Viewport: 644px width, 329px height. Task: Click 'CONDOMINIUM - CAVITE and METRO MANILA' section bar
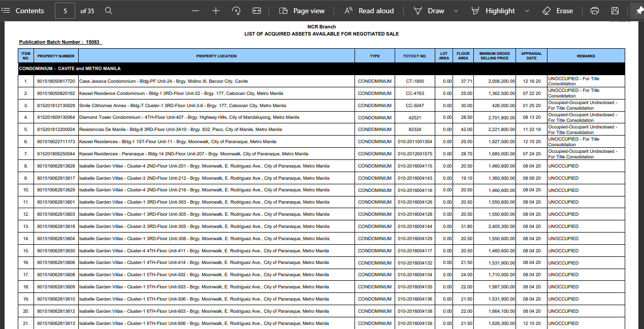[x=321, y=69]
